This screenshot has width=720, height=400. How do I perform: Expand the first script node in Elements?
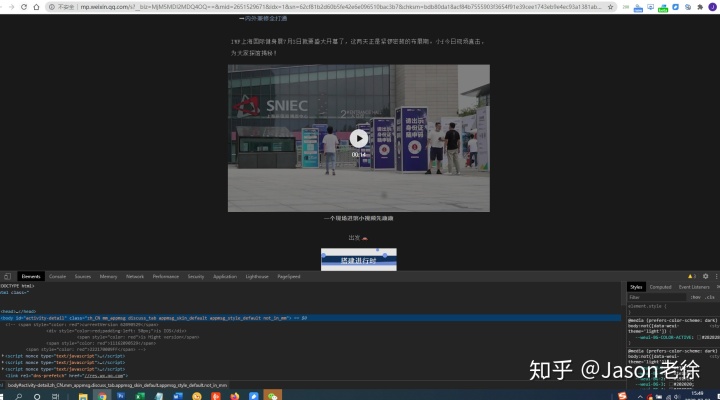point(3,355)
